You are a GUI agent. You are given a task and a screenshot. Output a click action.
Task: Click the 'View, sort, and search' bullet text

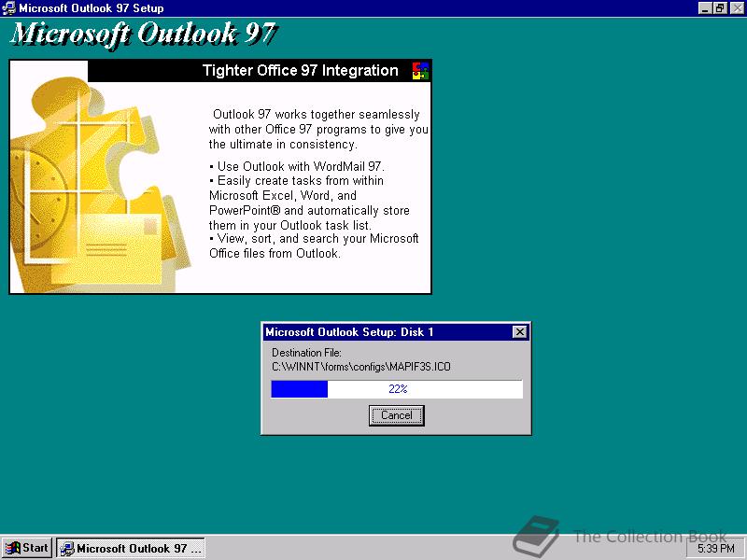[x=314, y=246]
